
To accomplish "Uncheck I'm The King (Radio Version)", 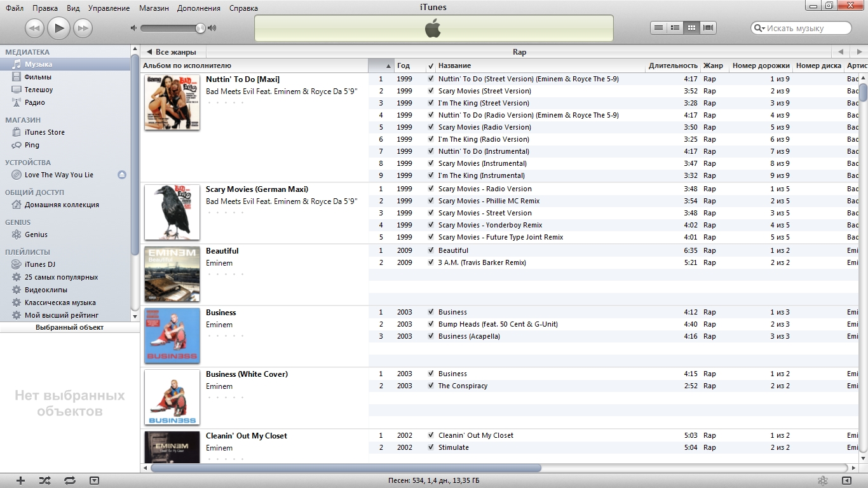I will click(431, 139).
